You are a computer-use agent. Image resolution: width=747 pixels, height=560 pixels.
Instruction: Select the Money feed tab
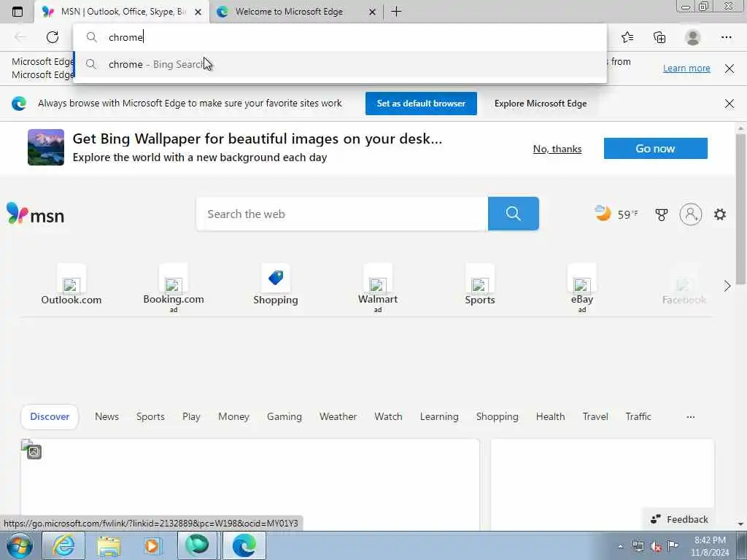233,416
